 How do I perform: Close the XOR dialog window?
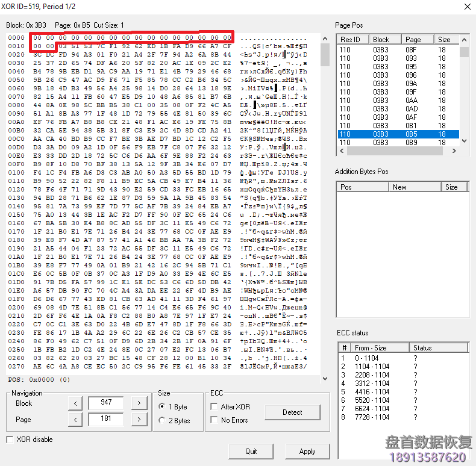(467, 7)
